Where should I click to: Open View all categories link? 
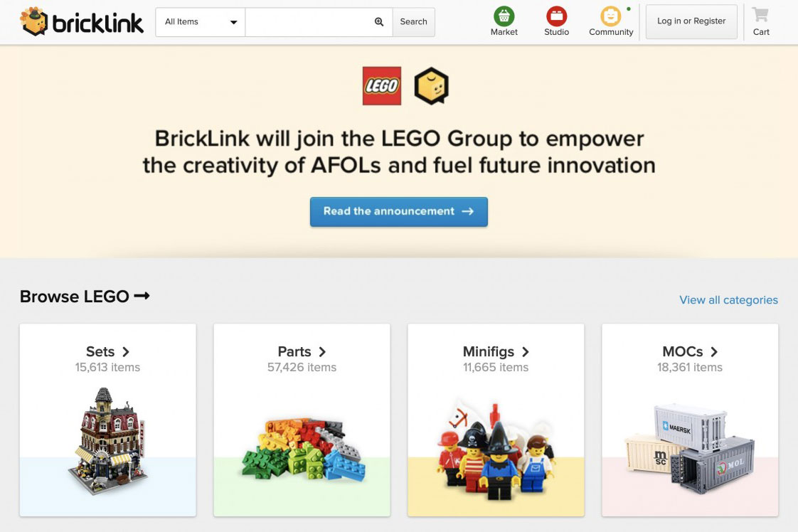click(x=728, y=299)
